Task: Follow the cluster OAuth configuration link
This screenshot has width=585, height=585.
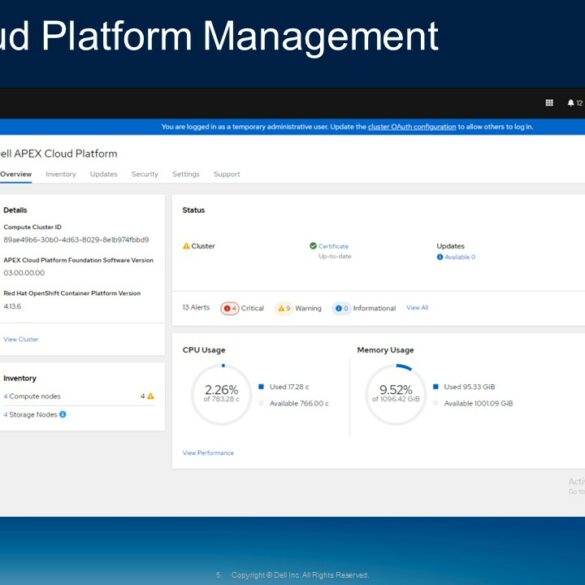Action: [412, 127]
